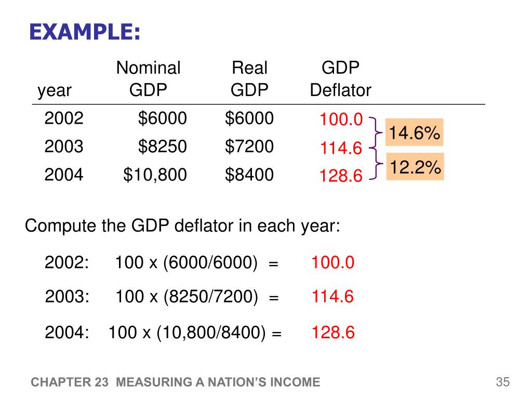Click the $10,800 nominal GDP value
The width and height of the screenshot is (532, 399).
click(x=155, y=175)
